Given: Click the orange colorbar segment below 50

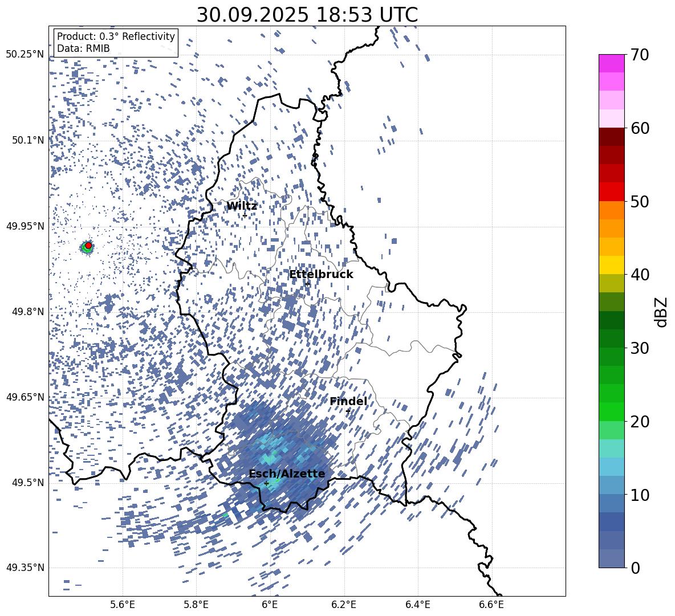Looking at the screenshot, I should point(611,210).
